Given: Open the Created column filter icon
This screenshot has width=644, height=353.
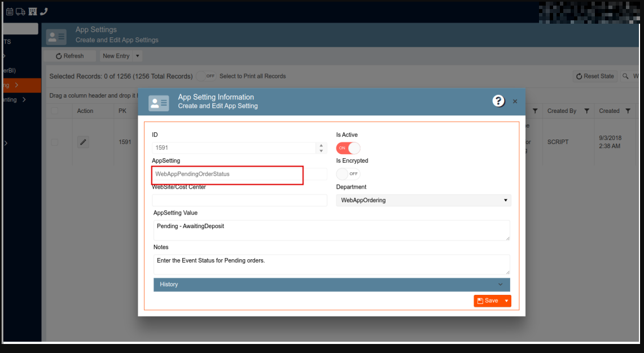Looking at the screenshot, I should [628, 111].
